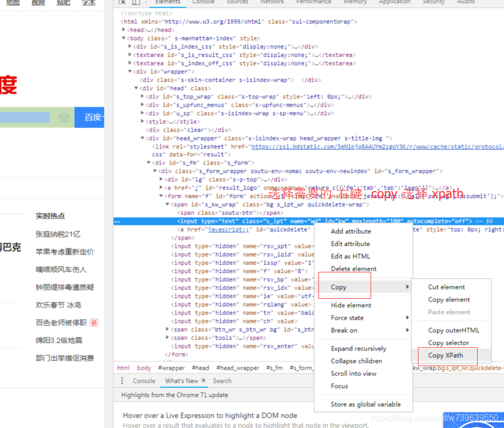The height and width of the screenshot is (428, 504).
Task: Open the Network panel
Action: point(272,2)
